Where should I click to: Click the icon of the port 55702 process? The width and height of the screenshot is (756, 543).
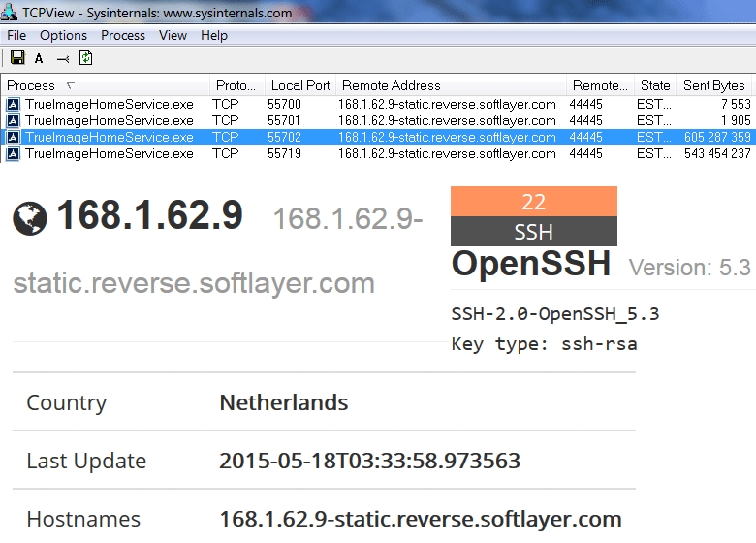click(x=13, y=137)
